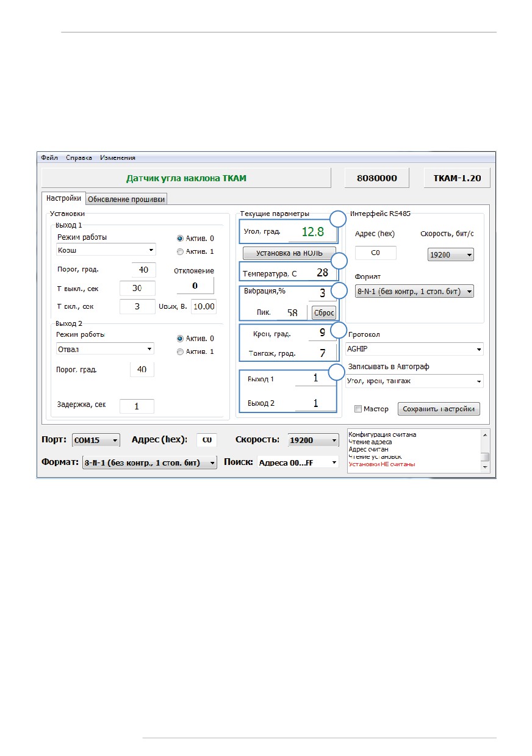Open bottom Формат dropdown 8-N-1
The height and width of the screenshot is (756, 532).
(149, 463)
